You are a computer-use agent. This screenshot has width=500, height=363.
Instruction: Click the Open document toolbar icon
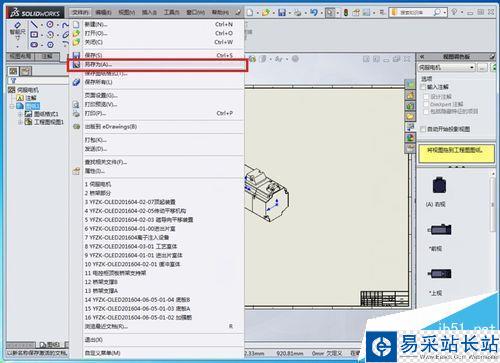(266, 13)
